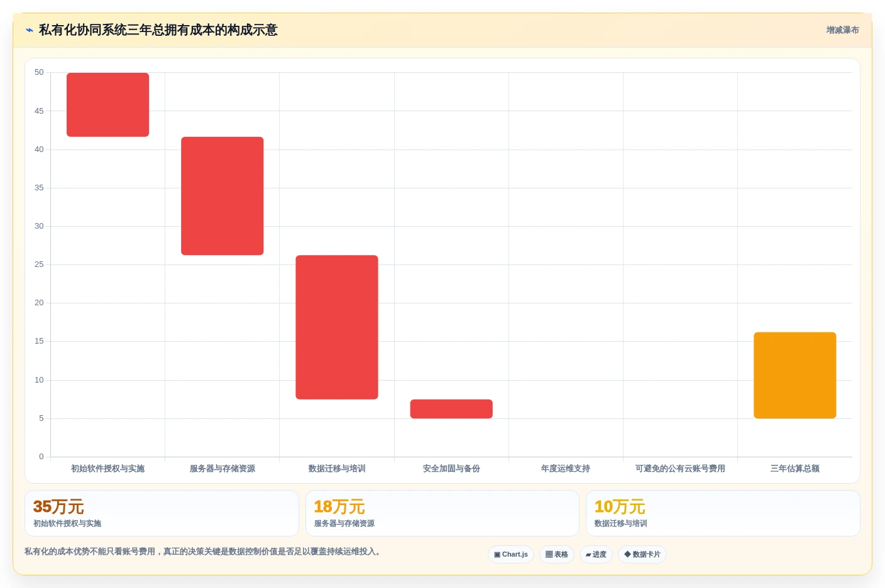Click the lightning icon beside the chart title

[29, 30]
